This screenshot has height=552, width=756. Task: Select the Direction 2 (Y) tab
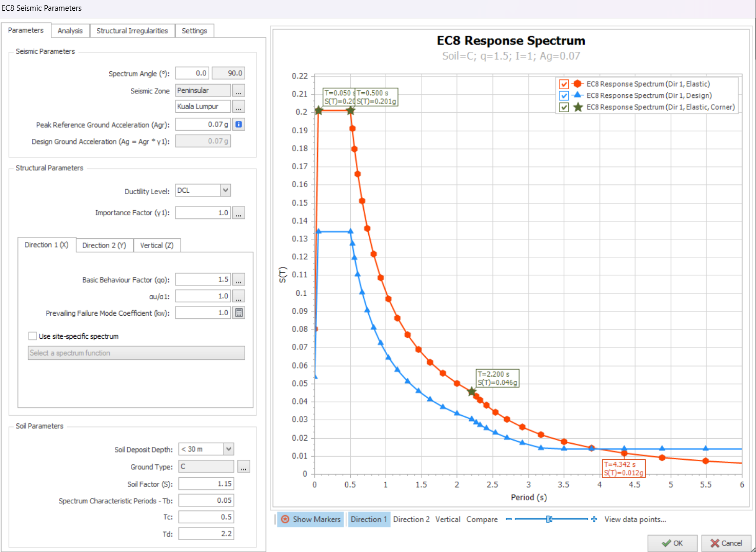[104, 246]
